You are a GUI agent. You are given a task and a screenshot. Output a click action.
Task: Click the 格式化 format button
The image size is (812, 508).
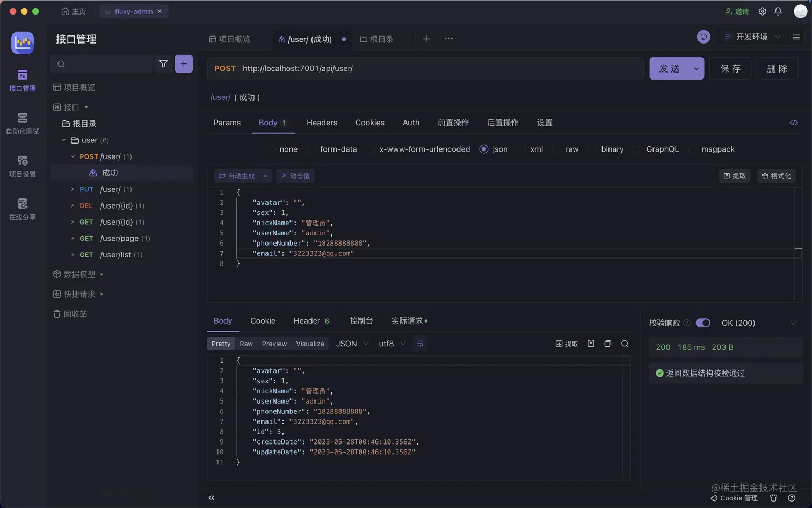coord(777,176)
